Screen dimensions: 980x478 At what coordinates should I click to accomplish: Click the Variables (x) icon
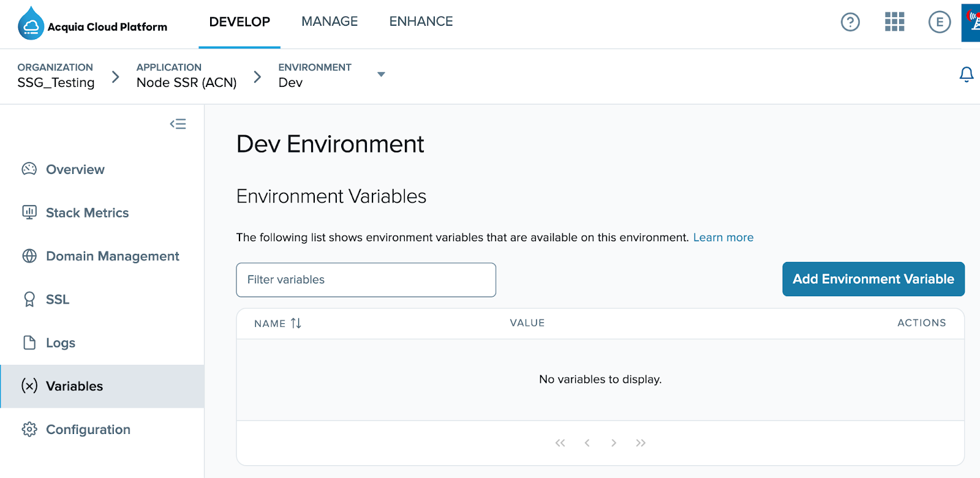(x=29, y=386)
